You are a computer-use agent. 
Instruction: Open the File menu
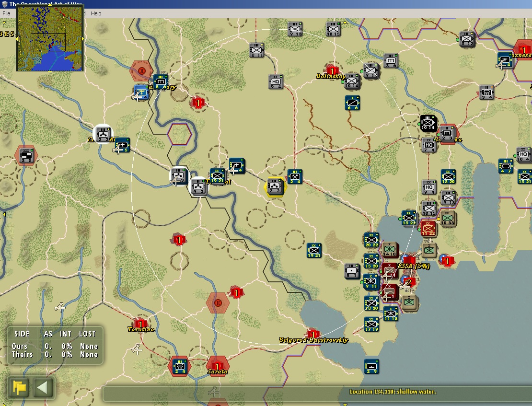[x=6, y=13]
